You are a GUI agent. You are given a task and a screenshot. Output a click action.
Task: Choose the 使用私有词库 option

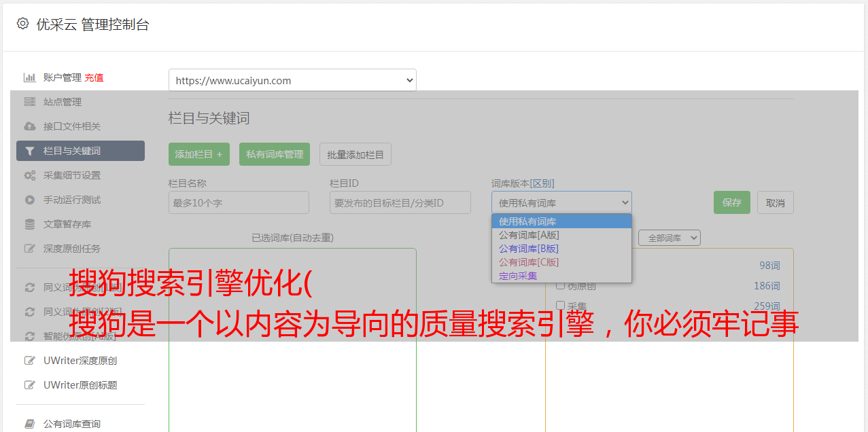561,221
